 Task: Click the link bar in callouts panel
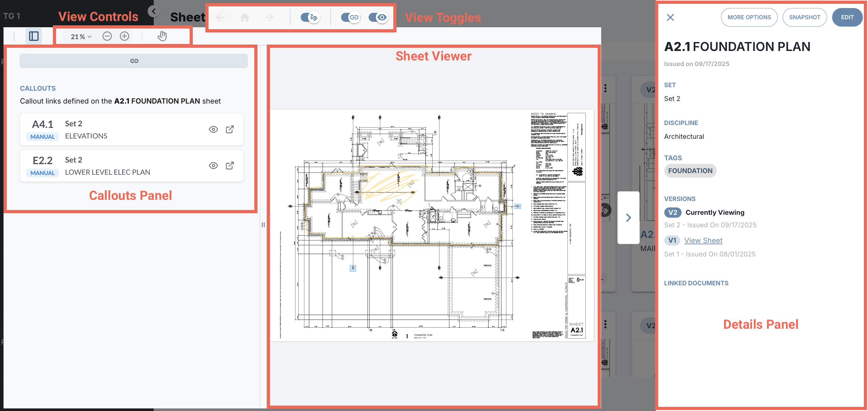134,61
